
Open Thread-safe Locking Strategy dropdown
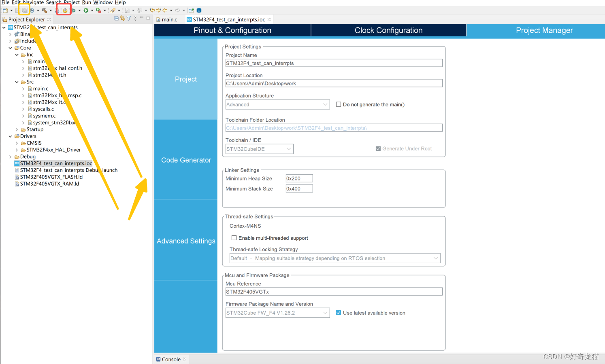(335, 258)
